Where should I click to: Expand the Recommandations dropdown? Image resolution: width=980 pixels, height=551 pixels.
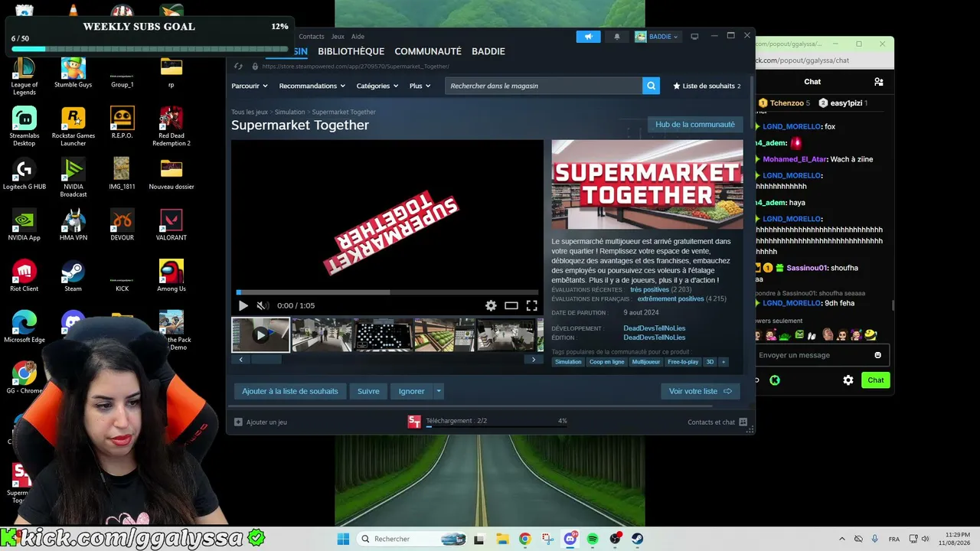[x=312, y=86]
